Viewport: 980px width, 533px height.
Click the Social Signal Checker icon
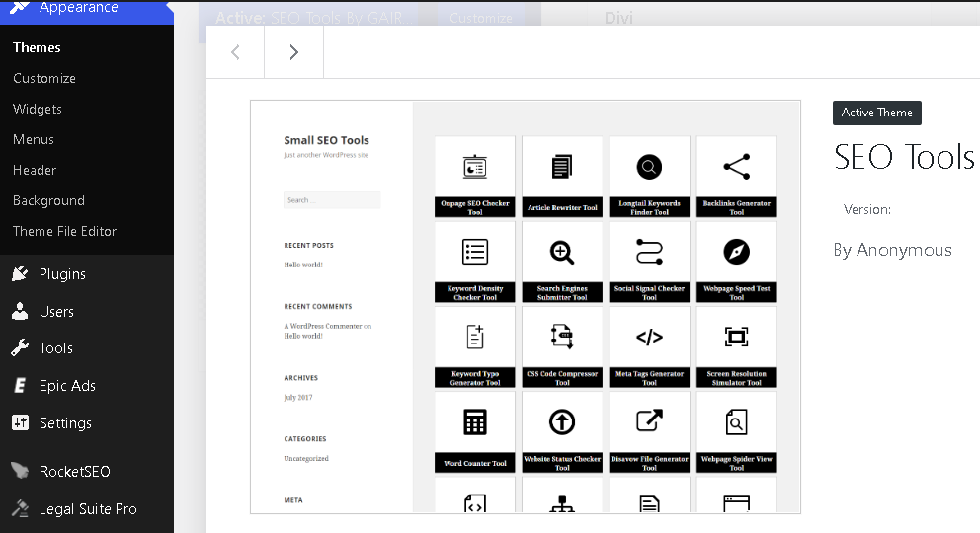point(649,252)
